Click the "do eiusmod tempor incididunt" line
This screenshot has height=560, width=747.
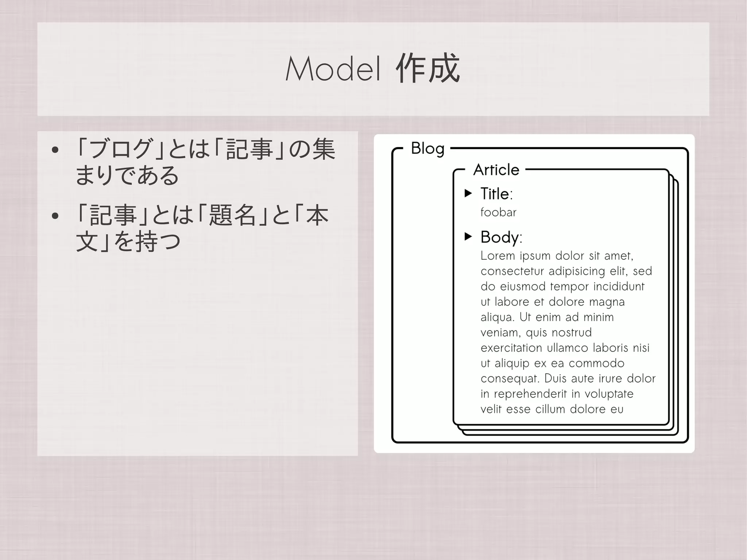tap(562, 286)
